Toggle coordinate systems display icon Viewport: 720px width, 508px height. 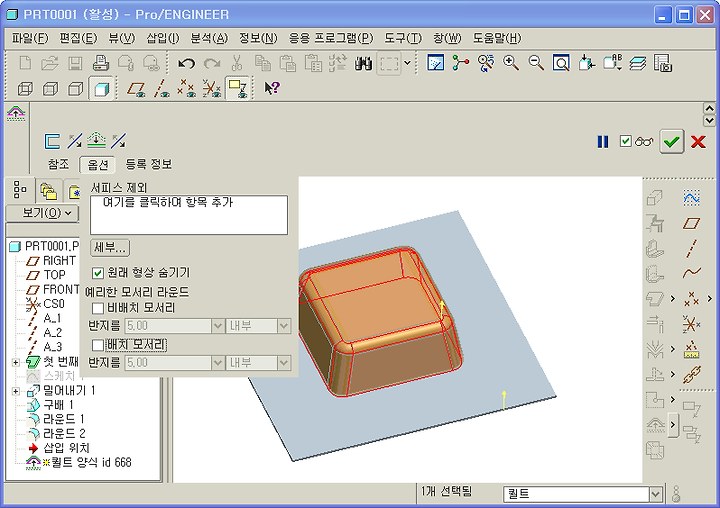click(212, 88)
